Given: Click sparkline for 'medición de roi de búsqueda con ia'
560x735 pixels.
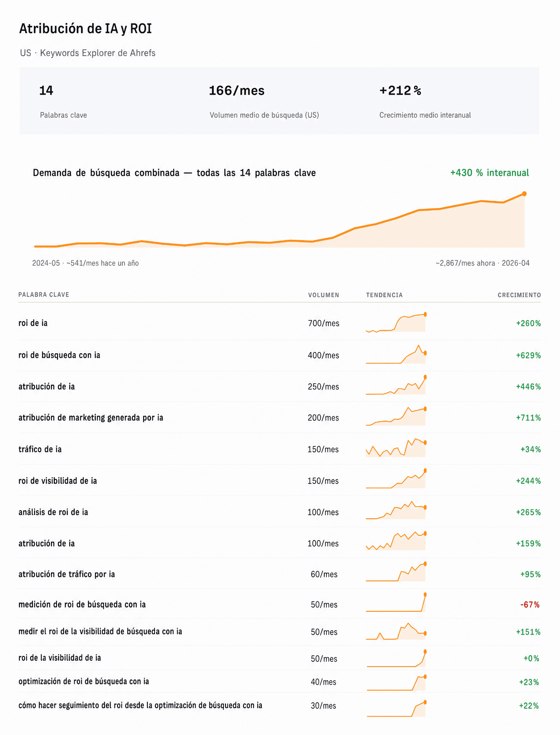Looking at the screenshot, I should tap(396, 603).
